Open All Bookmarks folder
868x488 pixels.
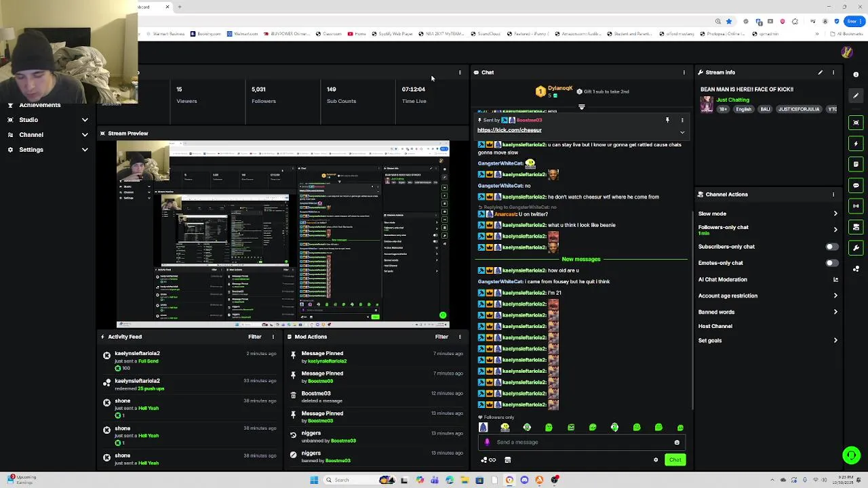pos(847,34)
